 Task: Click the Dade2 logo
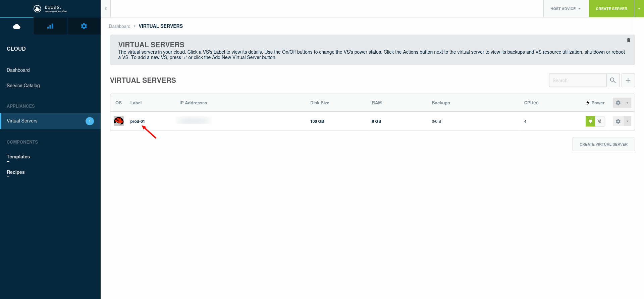(50, 9)
